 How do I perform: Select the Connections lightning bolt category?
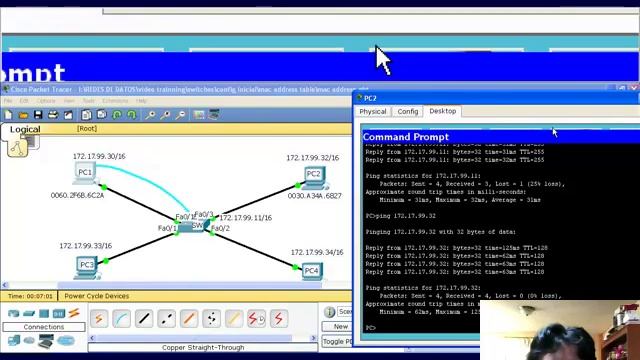74,313
